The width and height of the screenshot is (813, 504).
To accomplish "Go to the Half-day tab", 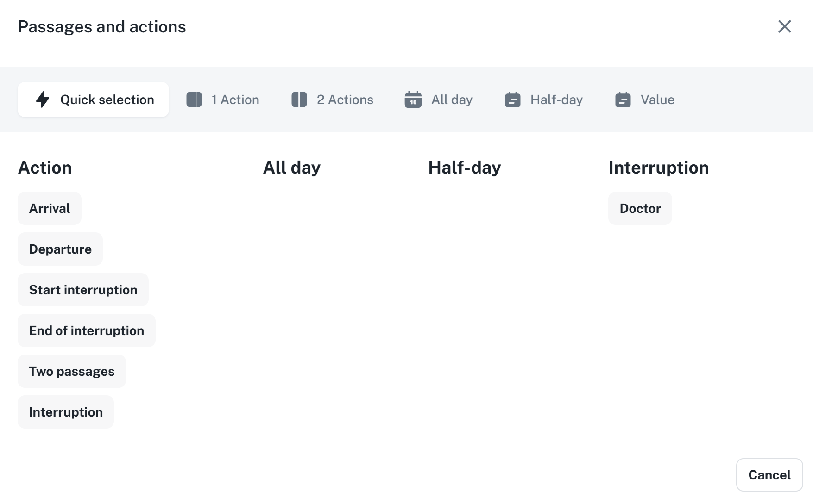I will coord(556,100).
